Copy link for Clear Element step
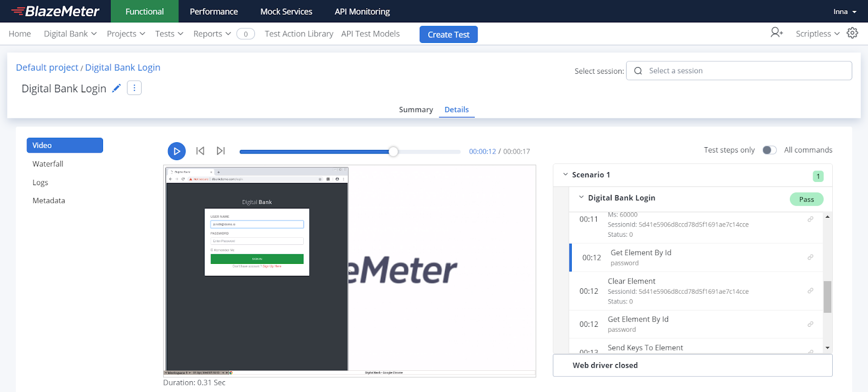 point(810,291)
